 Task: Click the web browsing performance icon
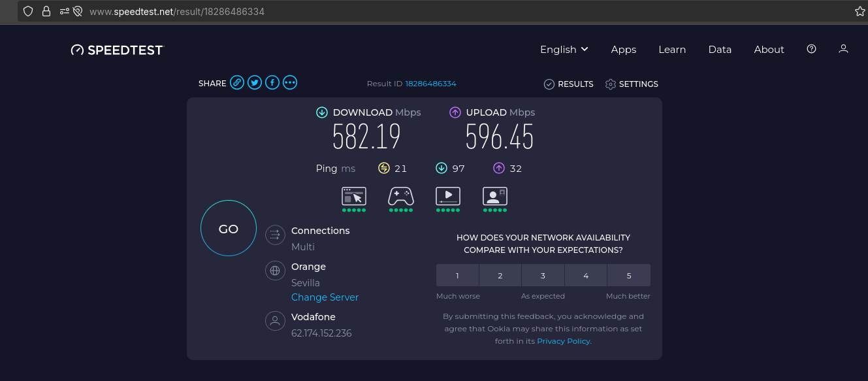[x=354, y=196]
